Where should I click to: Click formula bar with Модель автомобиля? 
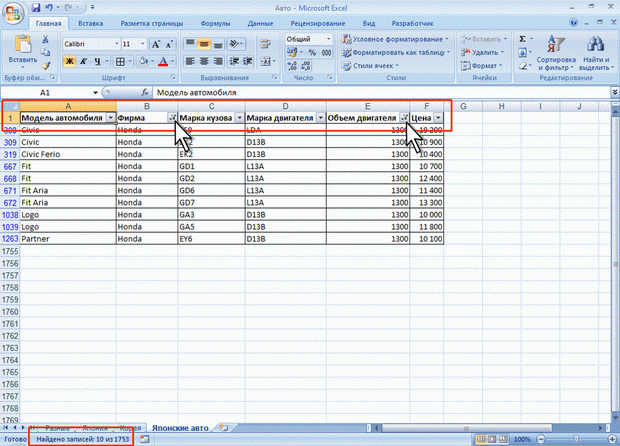382,93
